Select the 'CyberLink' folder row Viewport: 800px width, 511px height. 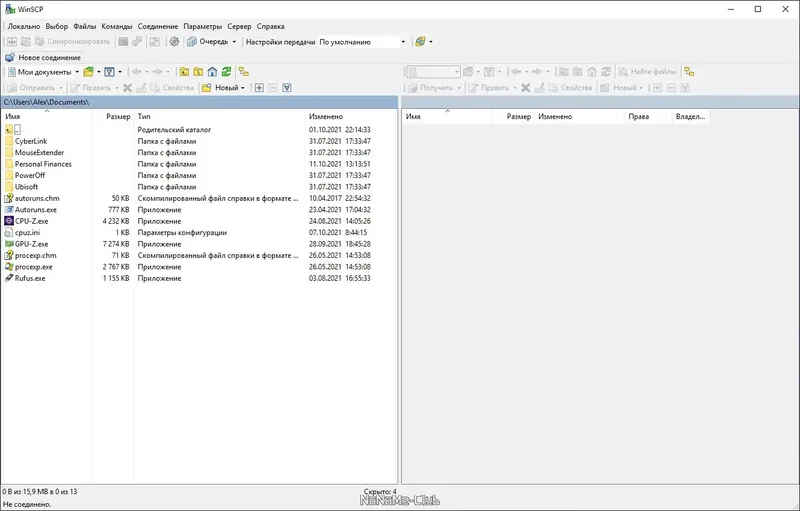pos(199,141)
